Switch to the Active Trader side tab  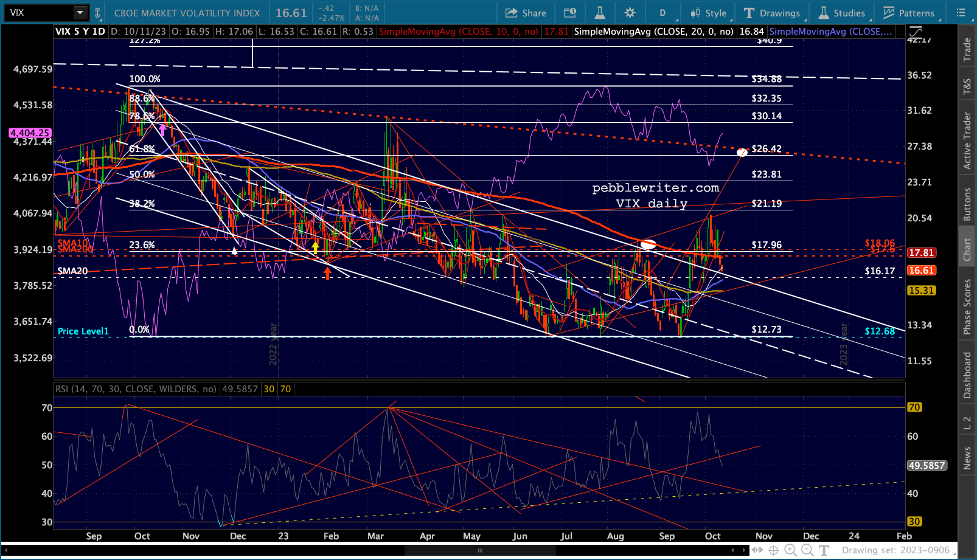point(967,140)
